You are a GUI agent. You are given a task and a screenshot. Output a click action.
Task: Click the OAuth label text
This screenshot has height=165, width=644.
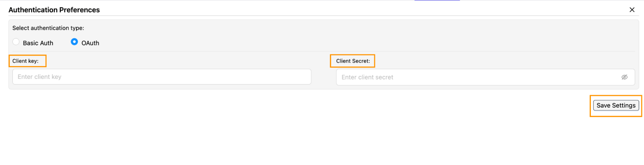click(90, 43)
